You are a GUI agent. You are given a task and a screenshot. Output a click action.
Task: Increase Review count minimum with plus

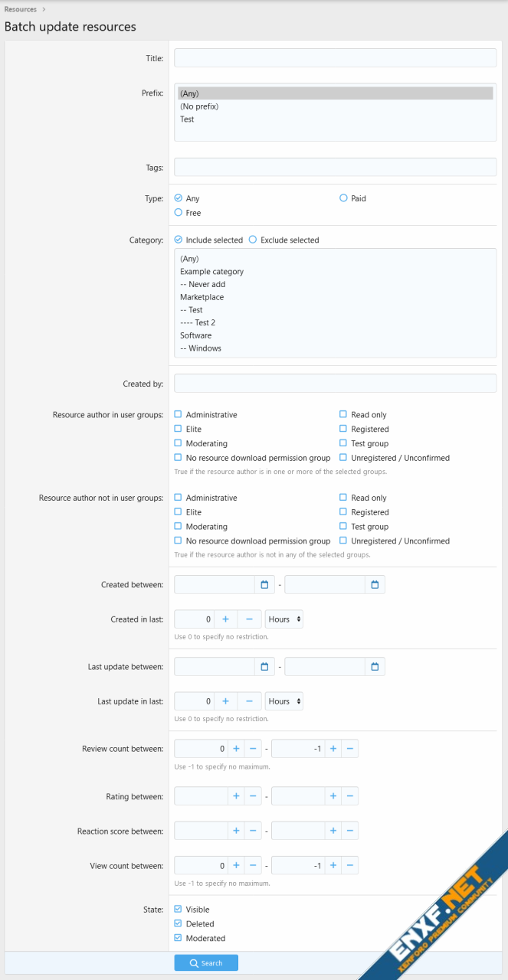coord(236,749)
